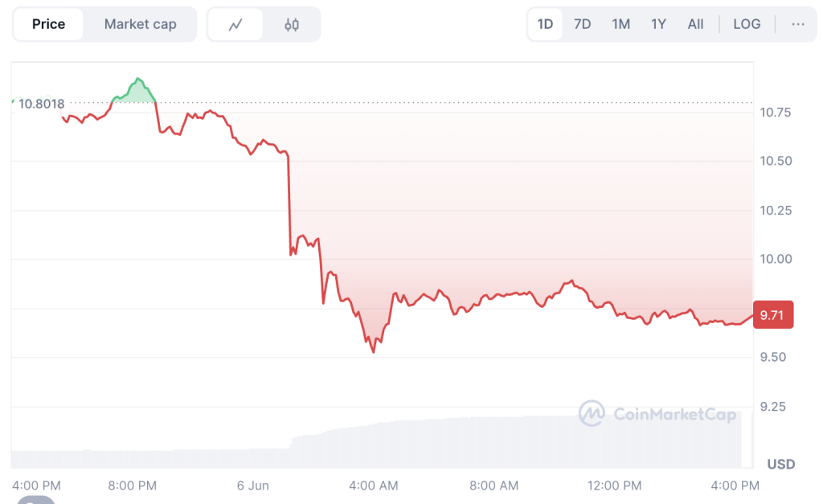Show All time price history
The image size is (823, 504).
(695, 24)
